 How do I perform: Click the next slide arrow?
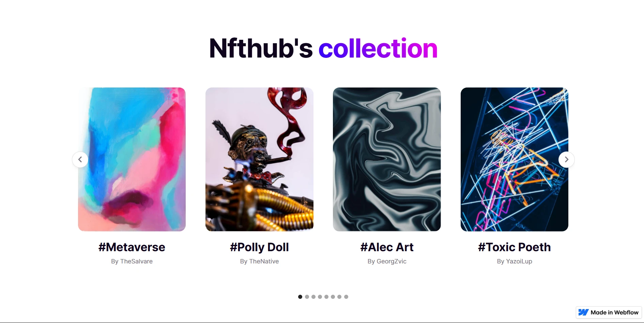(566, 160)
